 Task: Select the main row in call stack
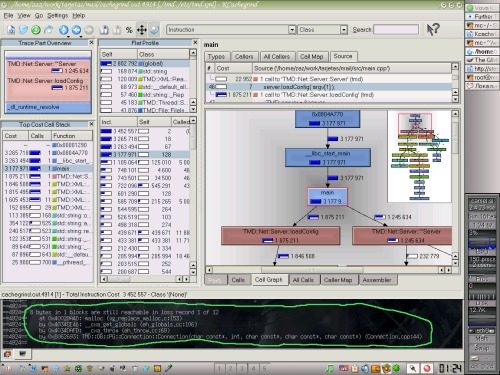tap(48, 168)
